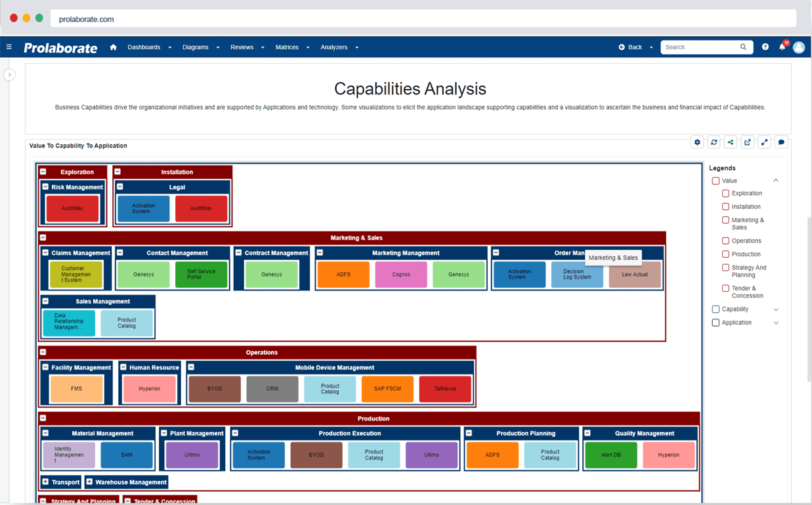Check the Capability legend checkbox
Screen dimensions: 812x505
pyautogui.click(x=716, y=309)
